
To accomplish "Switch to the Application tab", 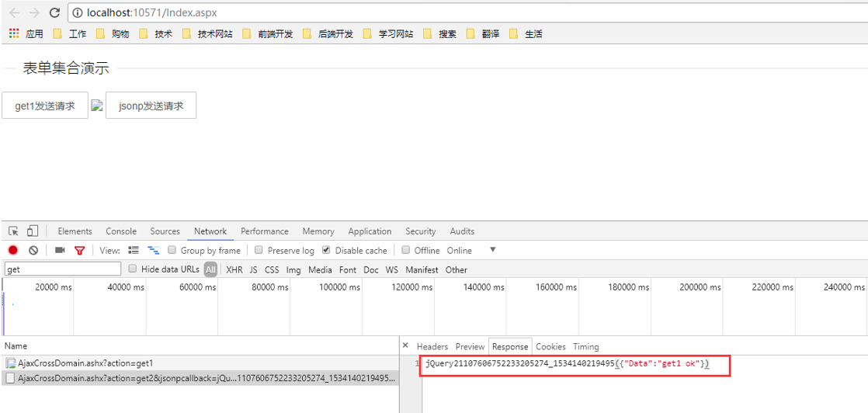I will (370, 231).
